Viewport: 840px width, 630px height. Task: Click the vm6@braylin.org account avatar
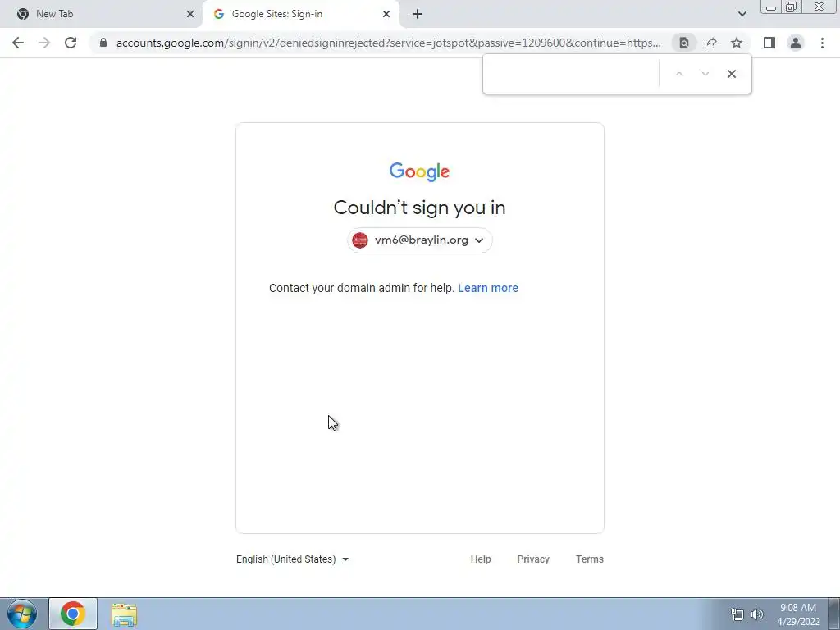pyautogui.click(x=360, y=240)
